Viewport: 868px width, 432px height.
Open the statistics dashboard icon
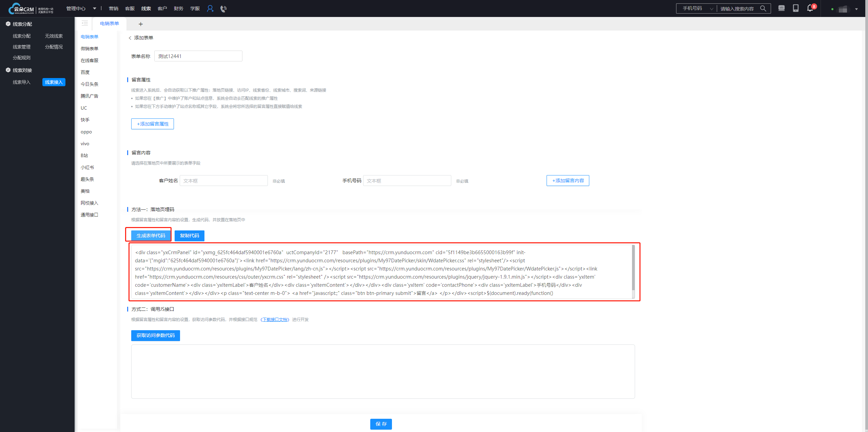coord(782,8)
